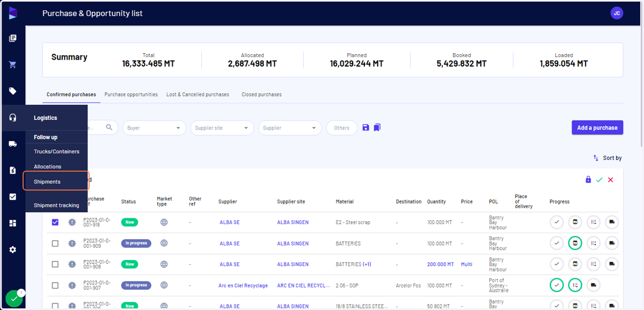Click the 200.000 MT quantity link
The width and height of the screenshot is (644, 310).
(441, 264)
